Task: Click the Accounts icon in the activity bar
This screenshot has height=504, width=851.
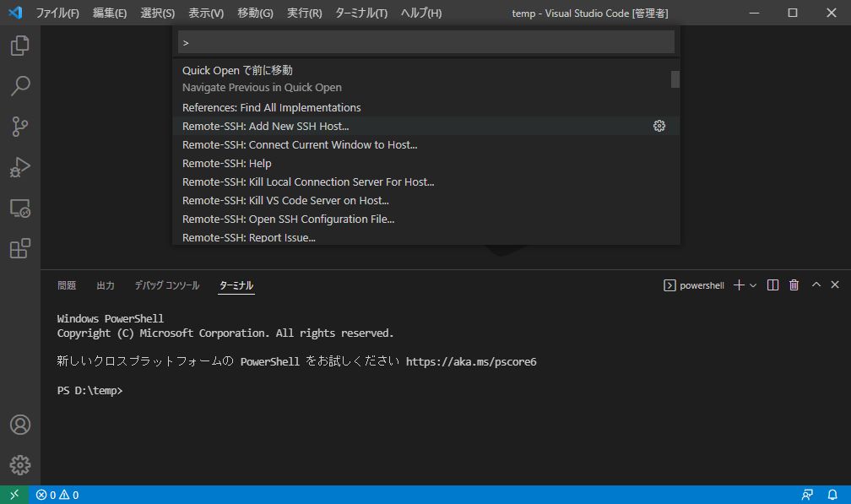Action: click(19, 425)
